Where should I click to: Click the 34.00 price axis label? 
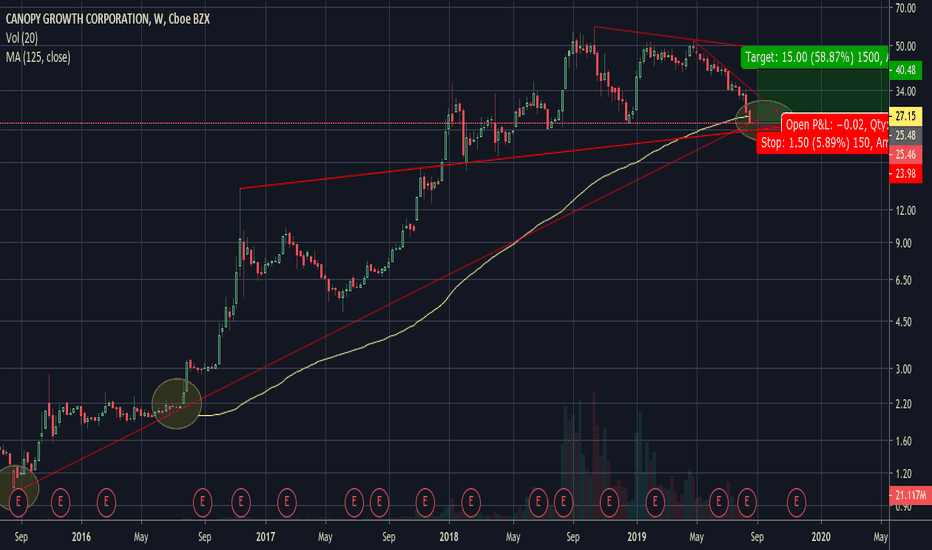(x=905, y=91)
